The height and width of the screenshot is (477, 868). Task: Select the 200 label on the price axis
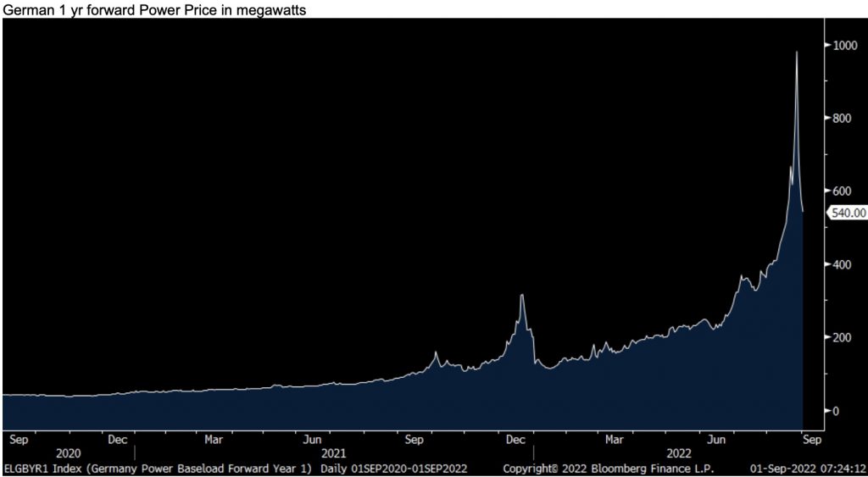click(x=840, y=337)
